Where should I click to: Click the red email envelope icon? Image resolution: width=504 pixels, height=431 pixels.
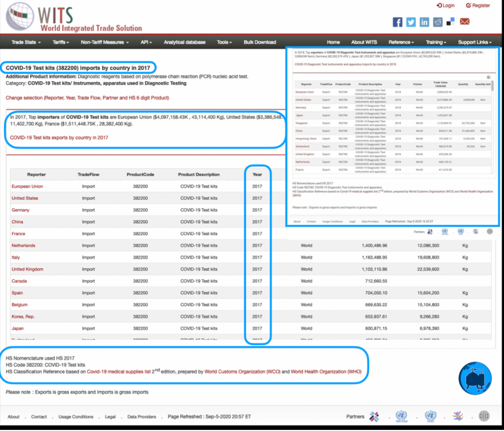pos(465,21)
